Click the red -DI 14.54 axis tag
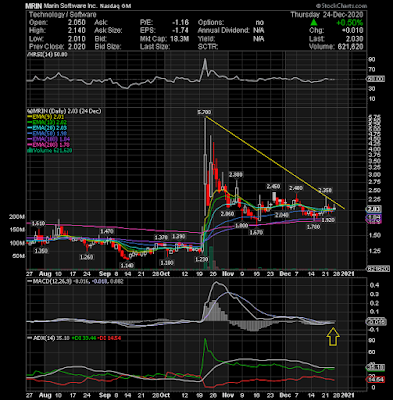This screenshot has height=400, width=393. (x=376, y=380)
